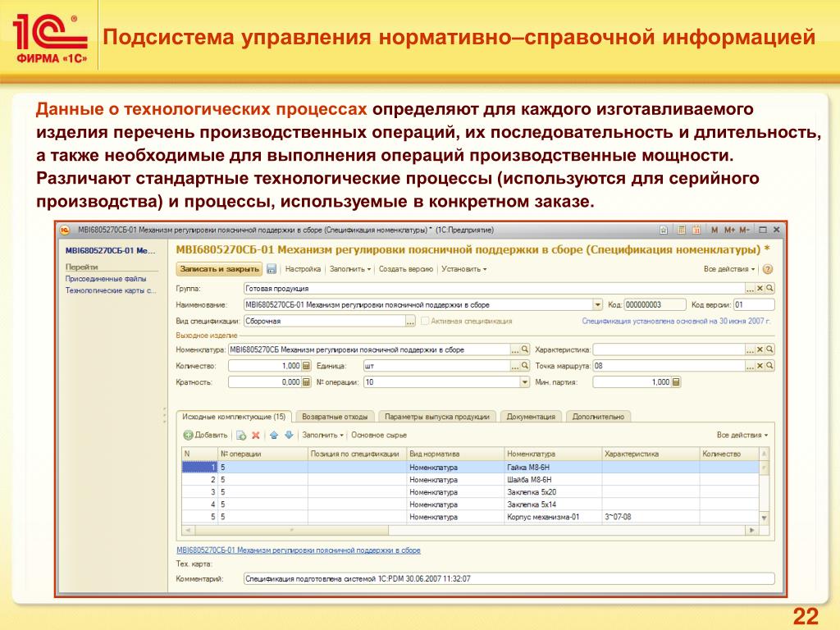
Task: Open the table Все действия menu
Action: click(x=742, y=435)
